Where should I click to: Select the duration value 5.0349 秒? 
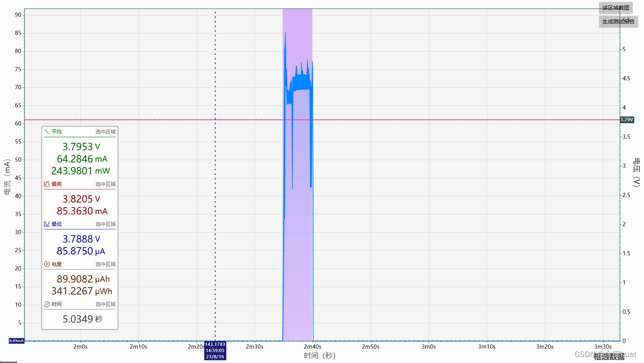[x=83, y=319]
